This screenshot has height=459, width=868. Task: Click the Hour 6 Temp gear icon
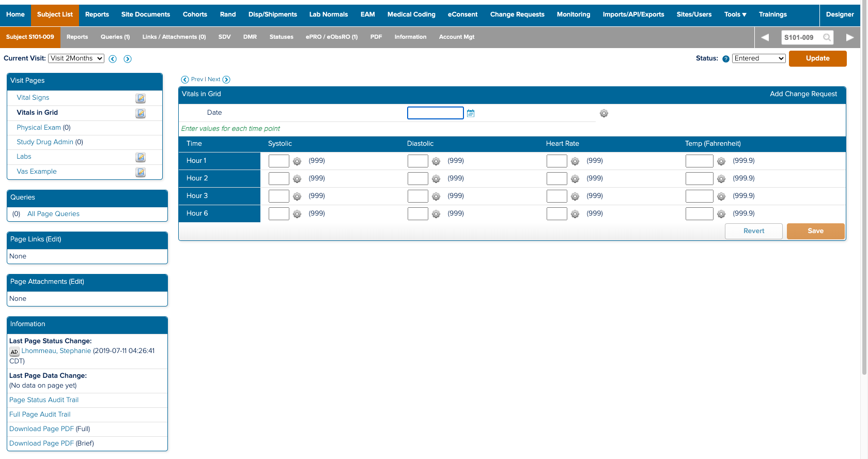[721, 214]
